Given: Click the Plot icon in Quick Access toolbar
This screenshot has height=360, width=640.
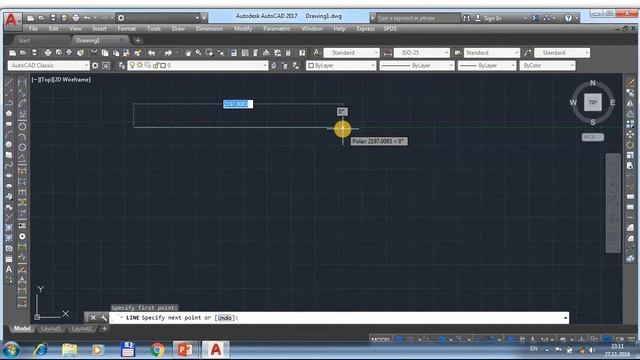Looking at the screenshot, I should click(76, 18).
